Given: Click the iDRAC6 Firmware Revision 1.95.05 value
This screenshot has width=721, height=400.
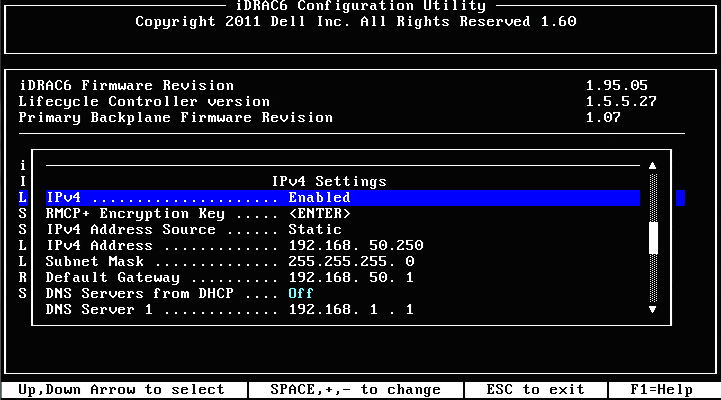Looking at the screenshot, I should (617, 86).
